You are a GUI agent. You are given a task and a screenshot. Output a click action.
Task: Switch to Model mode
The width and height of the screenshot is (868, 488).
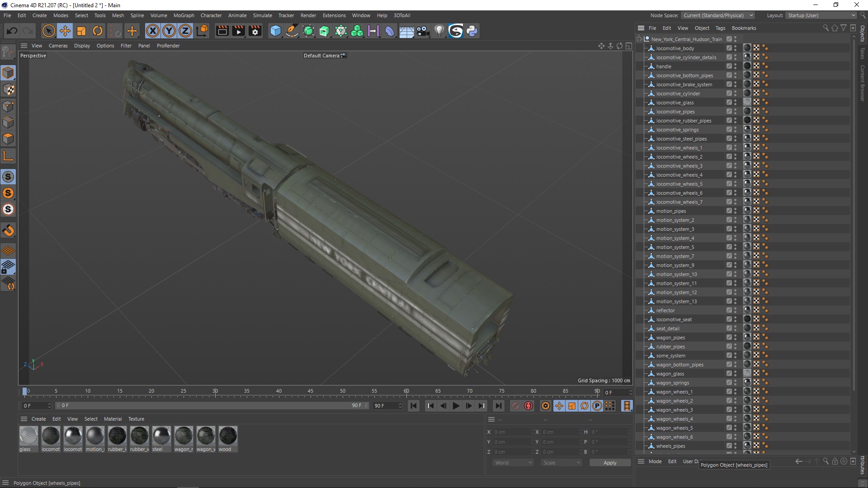point(8,73)
